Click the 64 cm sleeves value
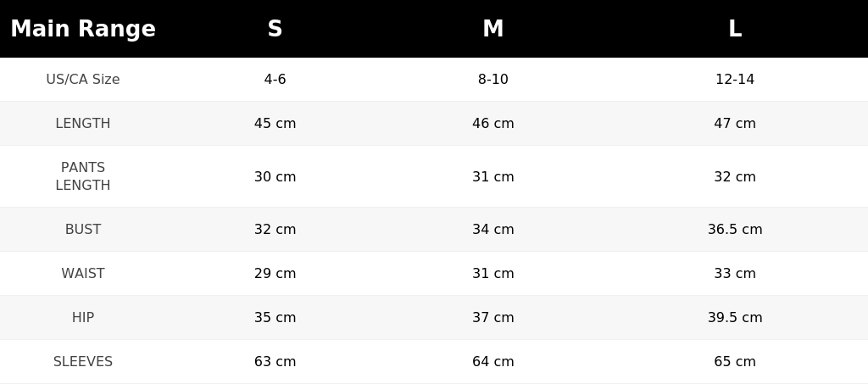Viewport: 868px width, 384px height. point(492,361)
